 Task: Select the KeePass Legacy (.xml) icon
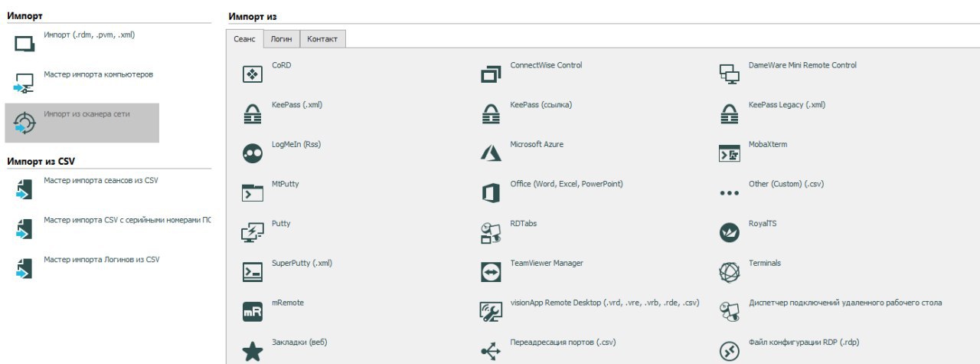729,114
